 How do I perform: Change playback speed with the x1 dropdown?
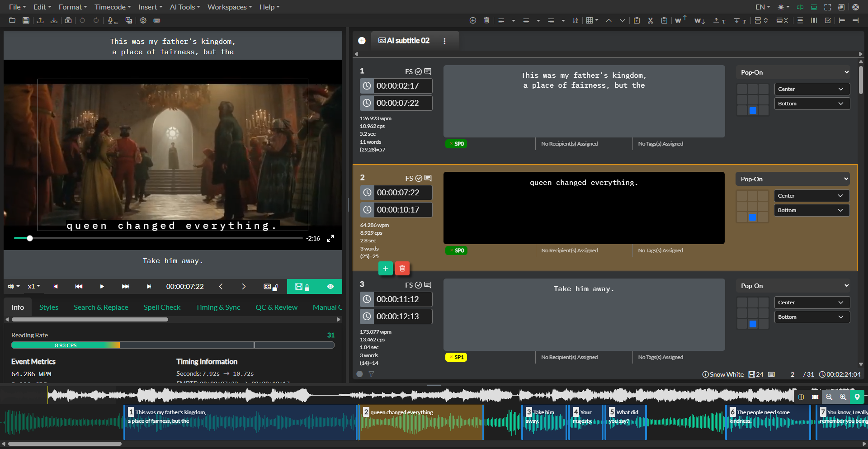point(33,286)
